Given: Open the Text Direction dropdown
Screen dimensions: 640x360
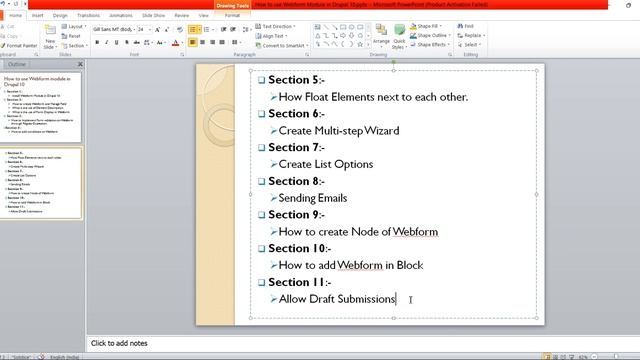Looking at the screenshot, I should [x=275, y=27].
